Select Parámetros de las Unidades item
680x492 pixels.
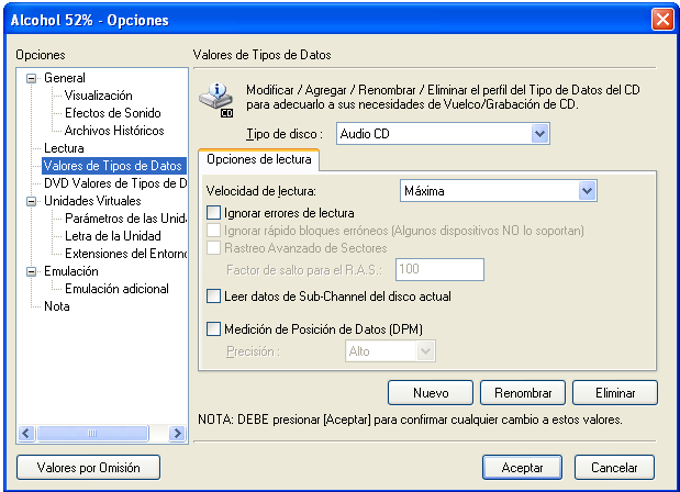126,218
